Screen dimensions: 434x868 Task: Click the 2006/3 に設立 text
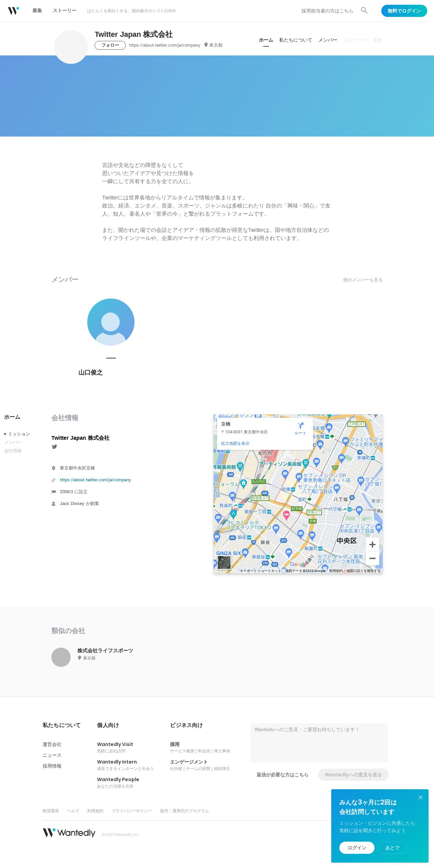click(74, 492)
